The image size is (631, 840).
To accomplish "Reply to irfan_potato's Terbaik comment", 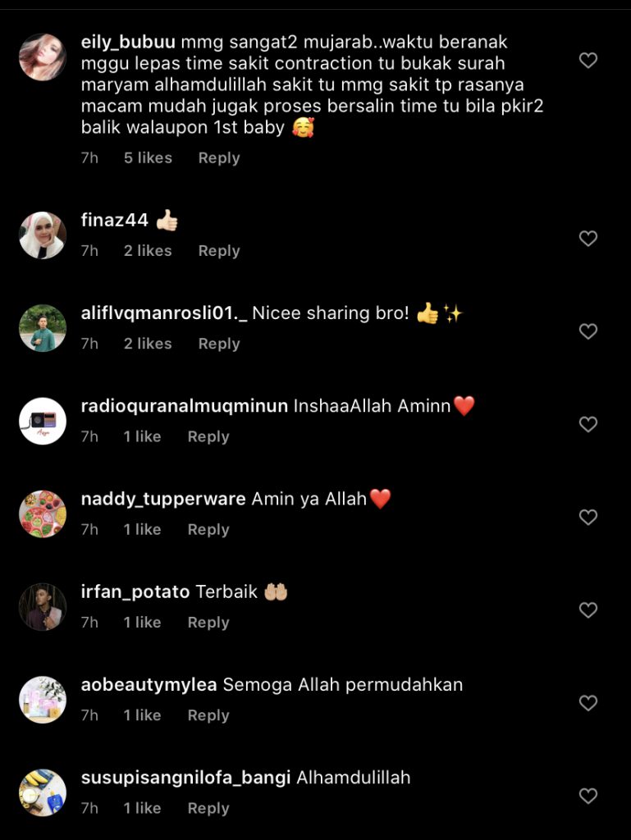I will click(x=208, y=623).
